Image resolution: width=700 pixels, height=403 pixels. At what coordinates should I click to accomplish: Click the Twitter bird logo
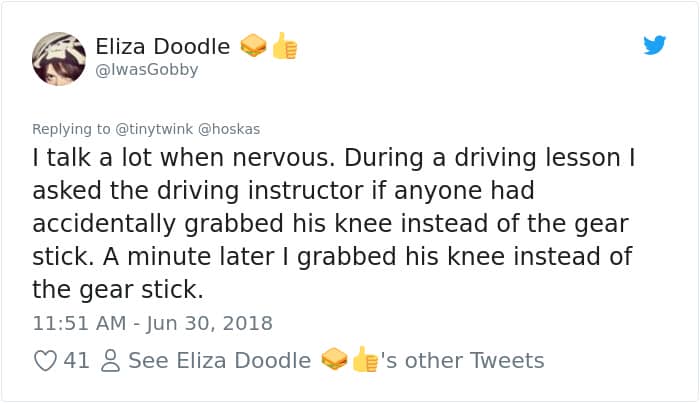click(x=655, y=45)
